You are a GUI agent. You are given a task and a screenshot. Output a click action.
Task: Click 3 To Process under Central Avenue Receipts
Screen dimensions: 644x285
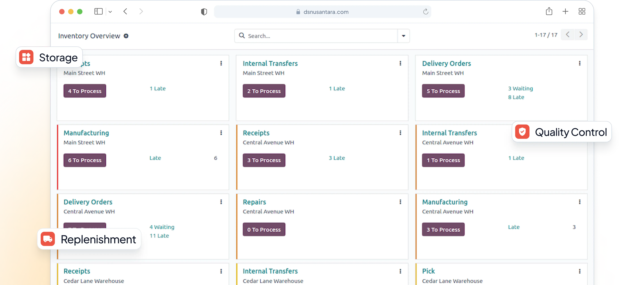pyautogui.click(x=264, y=160)
